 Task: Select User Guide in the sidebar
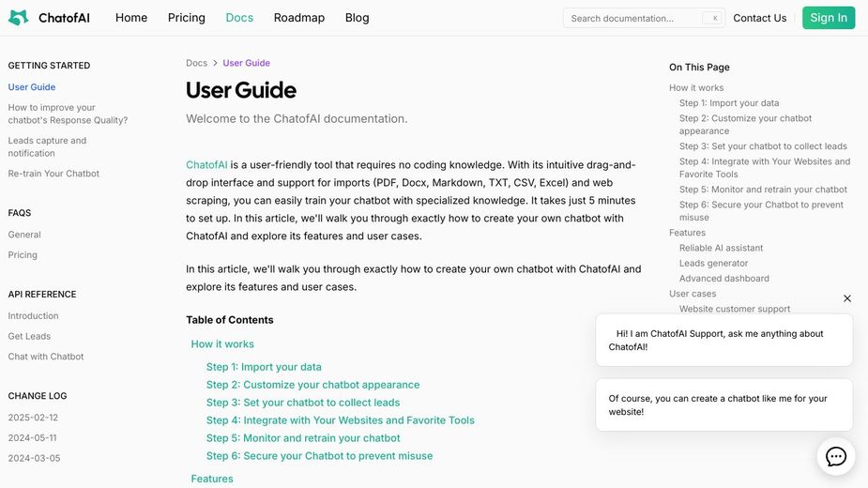point(32,87)
